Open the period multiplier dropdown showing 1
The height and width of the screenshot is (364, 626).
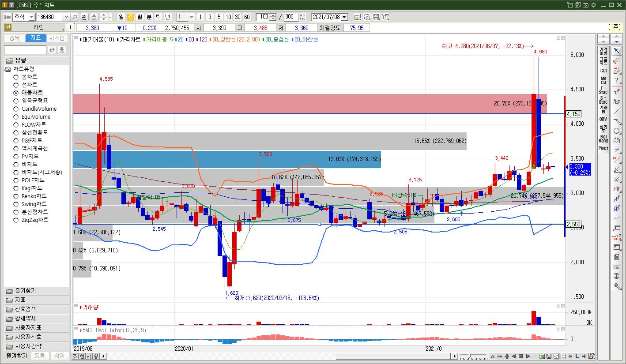(192, 17)
